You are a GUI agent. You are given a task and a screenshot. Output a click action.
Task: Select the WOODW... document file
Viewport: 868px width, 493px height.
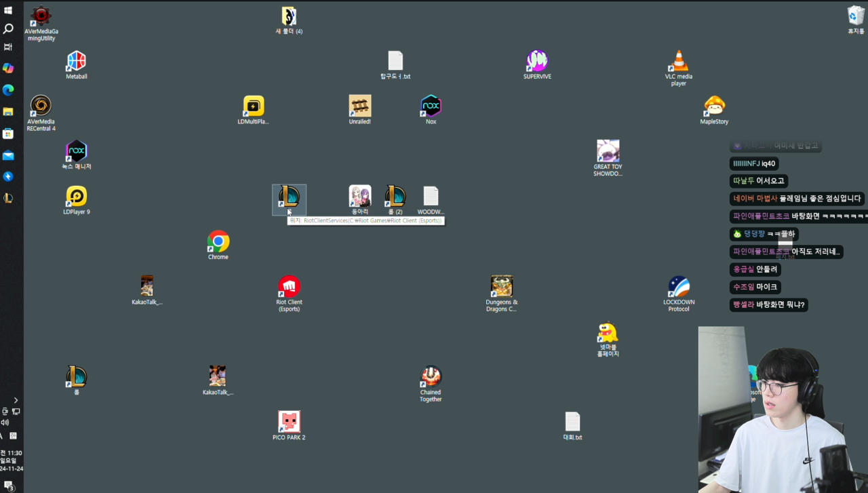click(431, 201)
